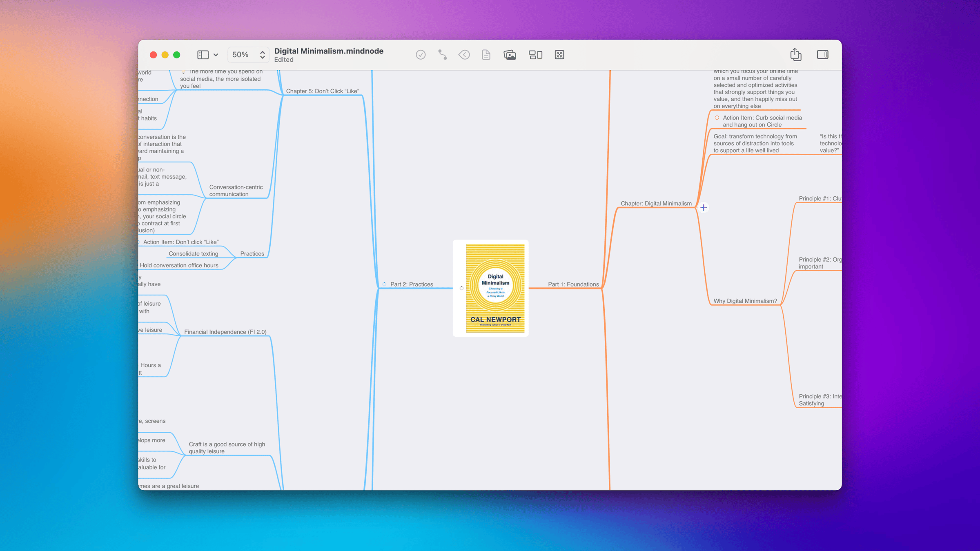Screen dimensions: 980x551
Task: Toggle the inspector panel icon
Action: coord(822,55)
